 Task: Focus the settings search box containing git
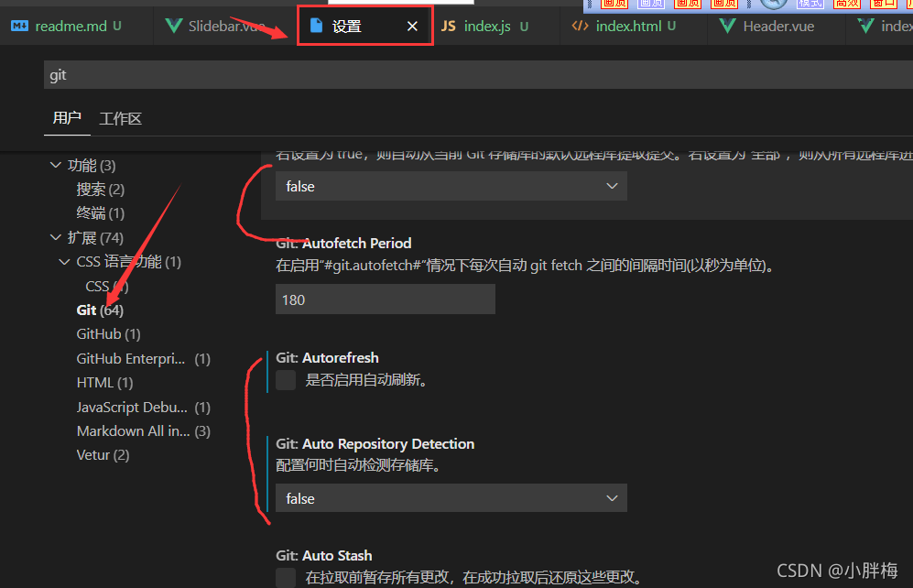[477, 75]
